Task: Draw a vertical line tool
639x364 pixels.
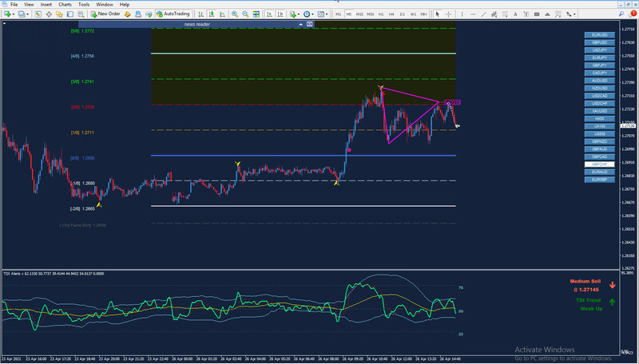Action: [x=462, y=14]
